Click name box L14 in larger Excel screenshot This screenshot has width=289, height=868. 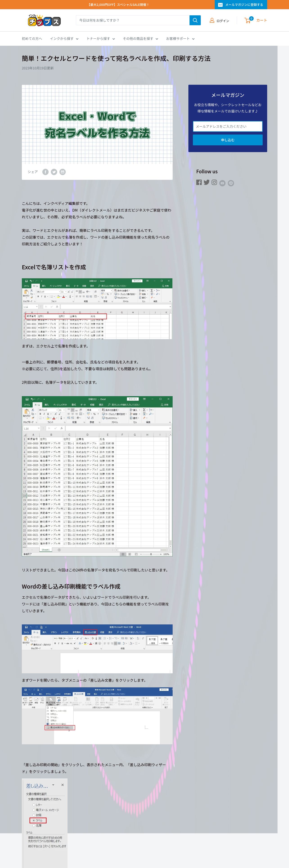[x=32, y=429]
